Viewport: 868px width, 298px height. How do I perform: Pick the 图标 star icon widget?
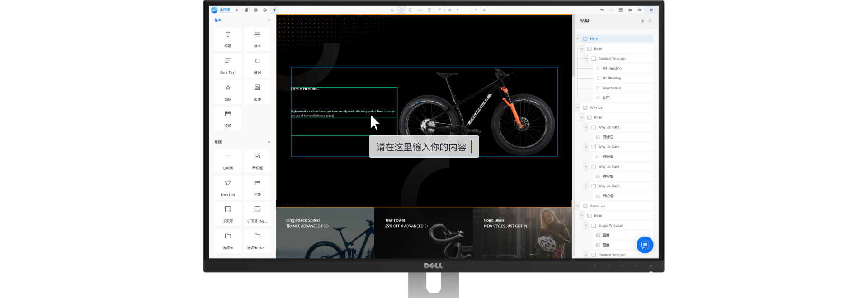(228, 92)
